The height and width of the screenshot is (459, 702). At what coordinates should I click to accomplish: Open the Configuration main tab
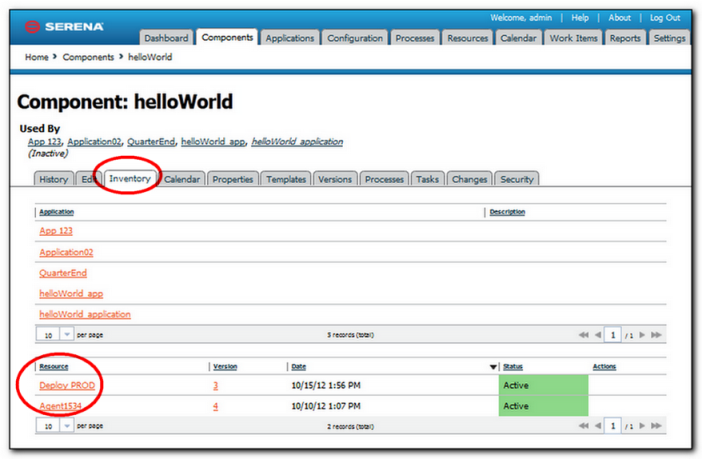(355, 38)
